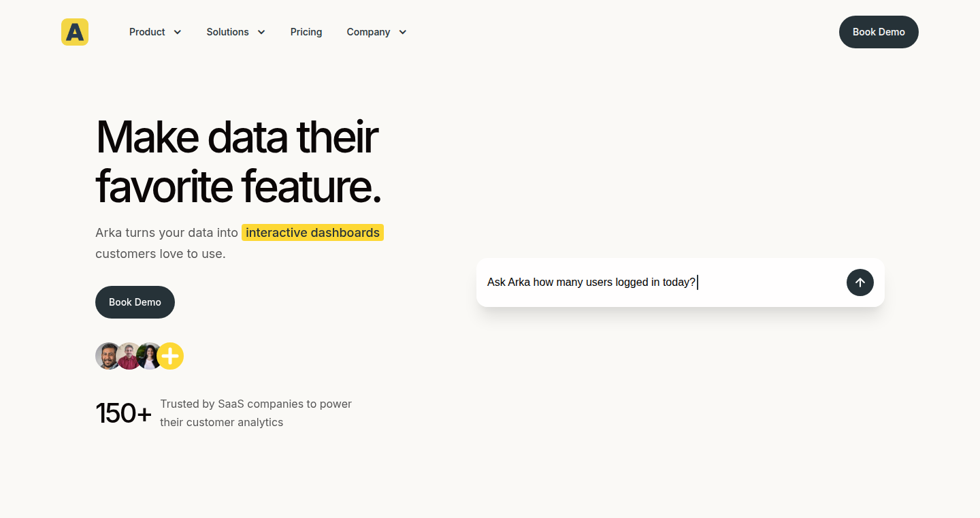Select the first bearded man avatar
This screenshot has width=980, height=518.
pyautogui.click(x=108, y=356)
